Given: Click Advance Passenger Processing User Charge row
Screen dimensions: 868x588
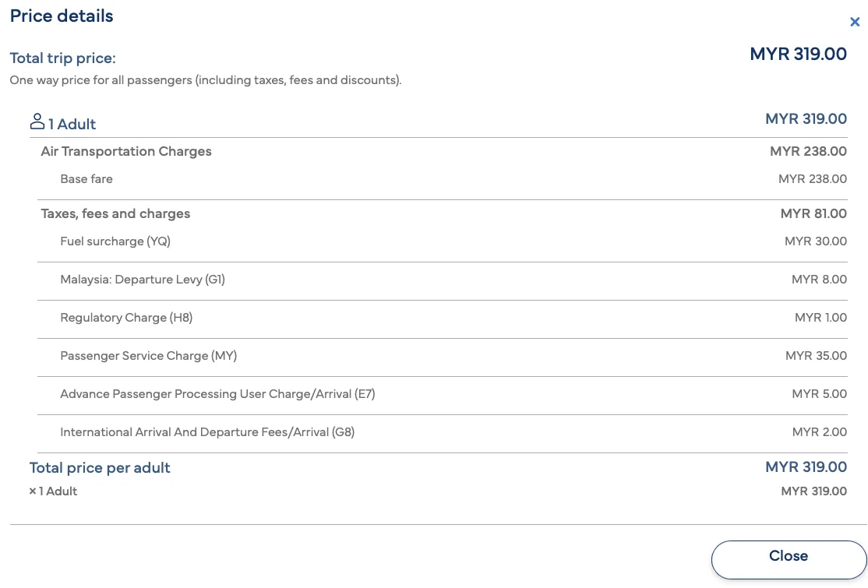Looking at the screenshot, I should (443, 394).
